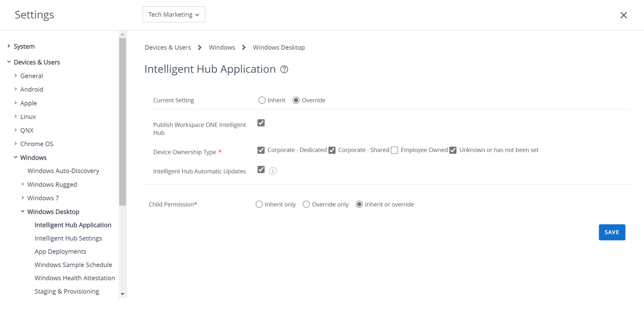
Task: Open the Tech Marketing dropdown
Action: (x=174, y=14)
